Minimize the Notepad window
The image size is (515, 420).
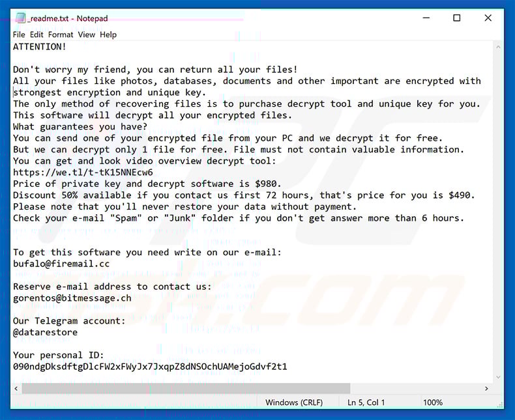[426, 18]
